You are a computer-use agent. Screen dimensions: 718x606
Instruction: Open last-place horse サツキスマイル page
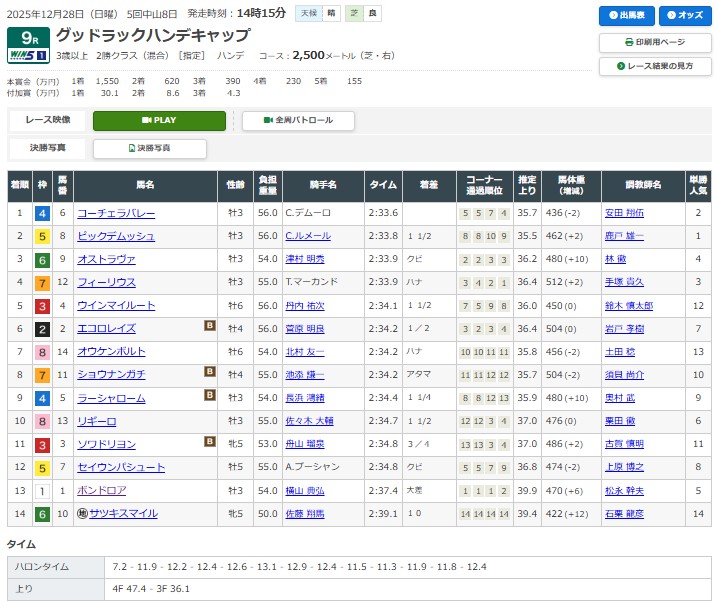[x=125, y=513]
